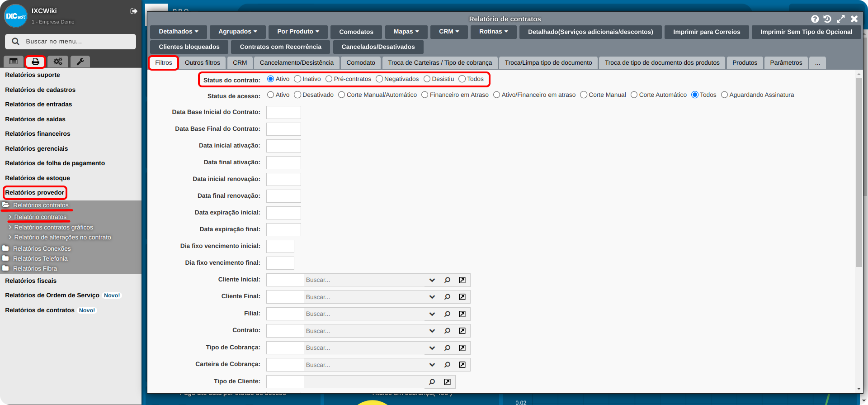Open external link icon for Cliente Inicial
The width and height of the screenshot is (868, 405).
462,280
